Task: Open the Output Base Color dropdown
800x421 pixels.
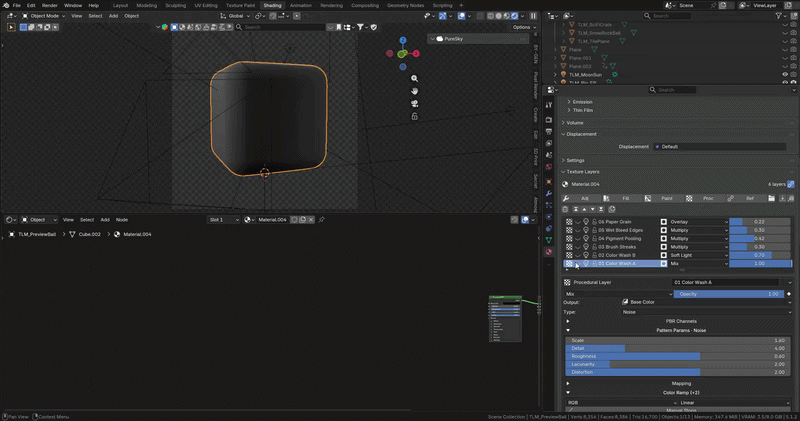Action: tap(706, 302)
